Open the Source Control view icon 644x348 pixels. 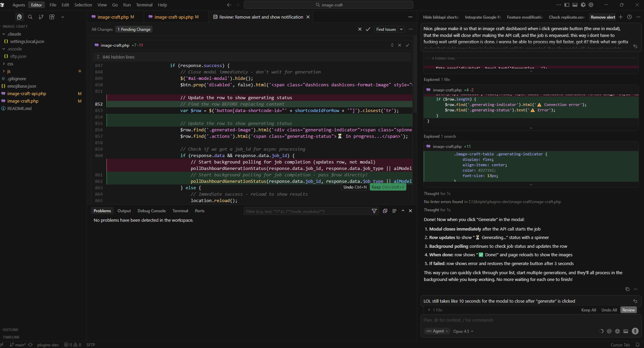coord(41,17)
